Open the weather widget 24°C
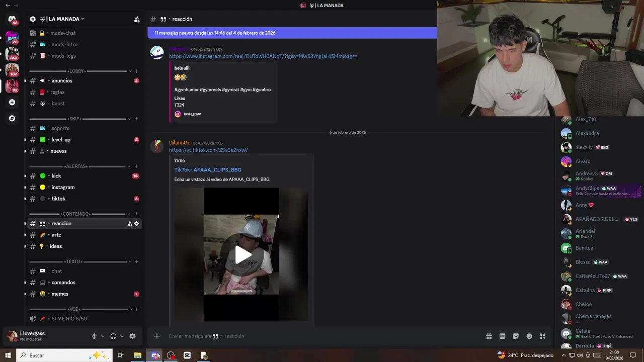 (525, 355)
